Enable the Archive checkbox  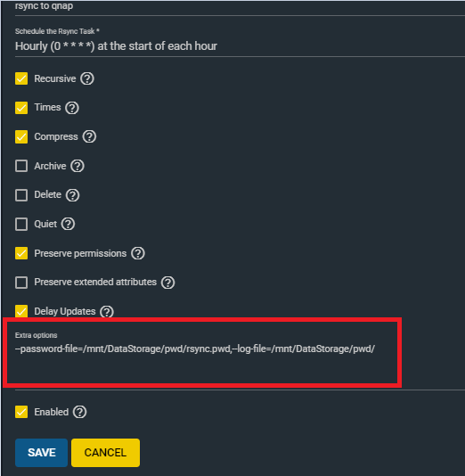(x=21, y=166)
